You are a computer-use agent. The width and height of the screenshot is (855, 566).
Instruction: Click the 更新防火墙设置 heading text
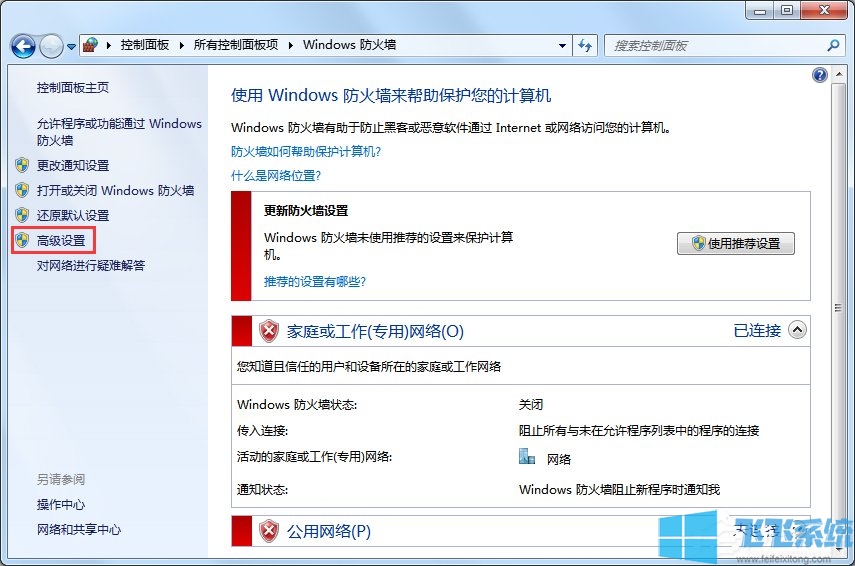click(x=306, y=210)
